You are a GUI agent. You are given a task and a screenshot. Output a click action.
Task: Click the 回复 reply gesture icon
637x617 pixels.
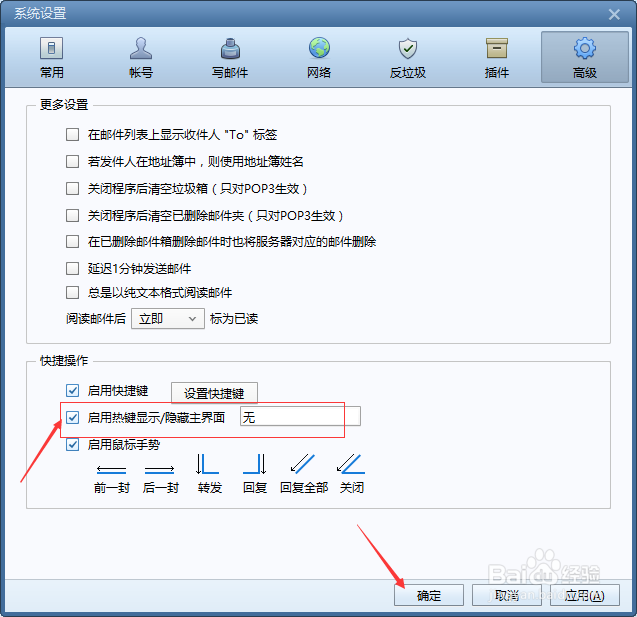[x=255, y=464]
